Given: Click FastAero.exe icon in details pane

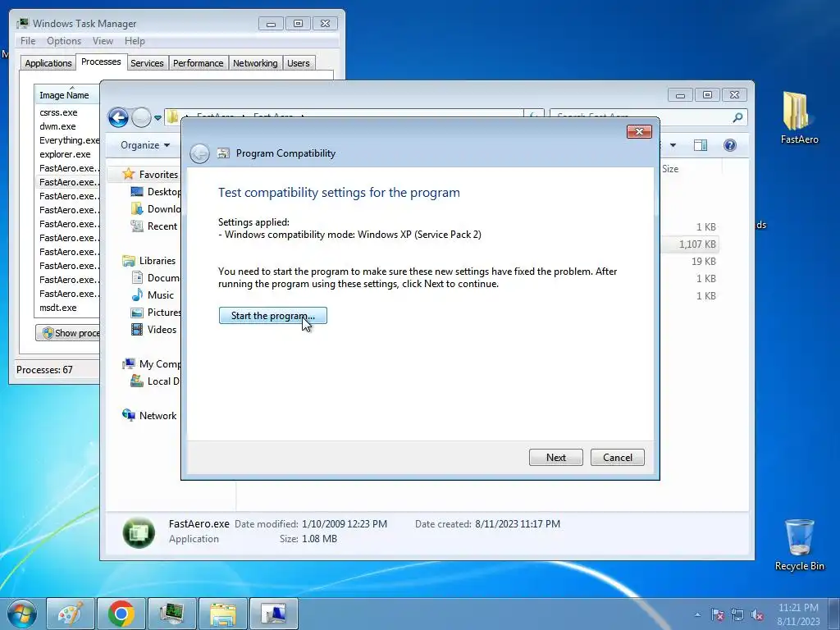Looking at the screenshot, I should [x=139, y=532].
